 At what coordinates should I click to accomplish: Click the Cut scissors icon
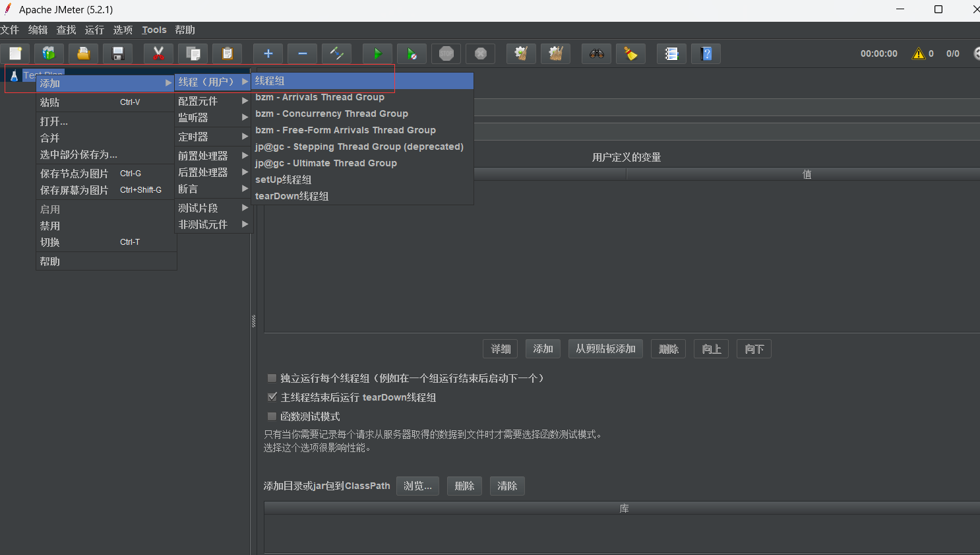click(x=158, y=53)
